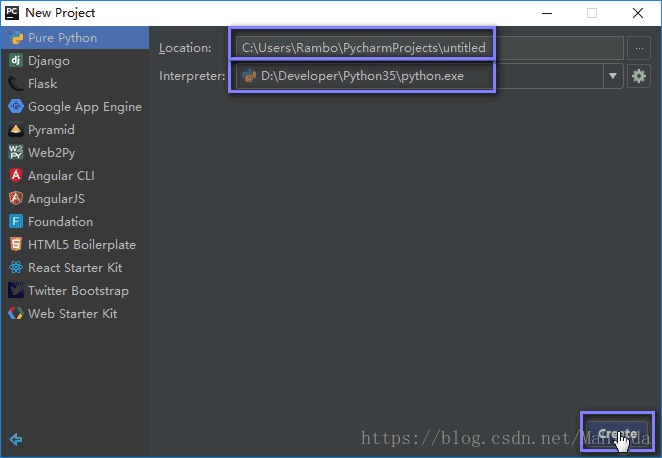Open interpreter settings via the gear icon
The height and width of the screenshot is (458, 662).
[x=639, y=76]
